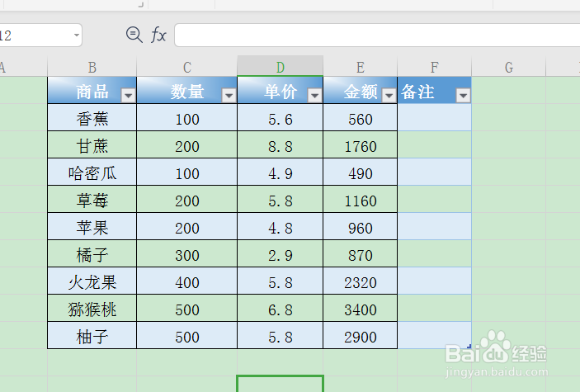Click the 备注 header cell

pyautogui.click(x=435, y=90)
